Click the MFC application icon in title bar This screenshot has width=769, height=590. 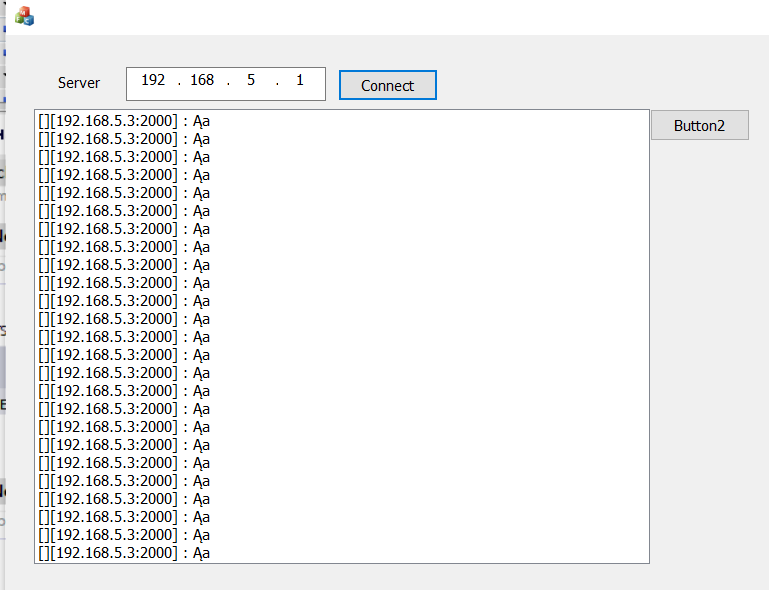(x=25, y=16)
